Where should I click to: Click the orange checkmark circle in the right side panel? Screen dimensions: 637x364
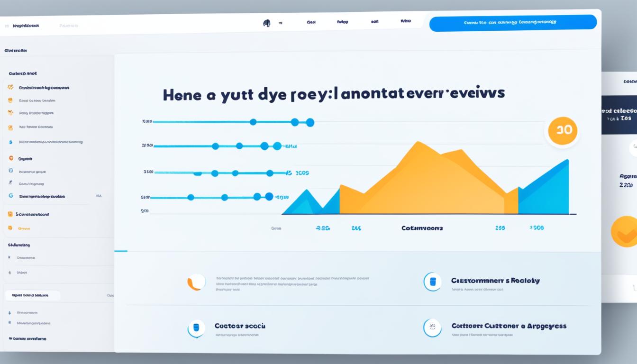coord(625,231)
